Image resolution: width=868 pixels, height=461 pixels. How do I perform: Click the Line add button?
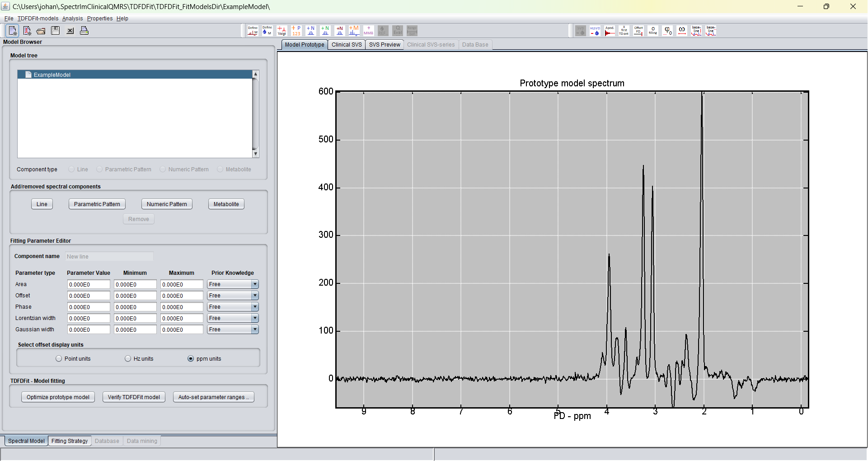tap(42, 204)
